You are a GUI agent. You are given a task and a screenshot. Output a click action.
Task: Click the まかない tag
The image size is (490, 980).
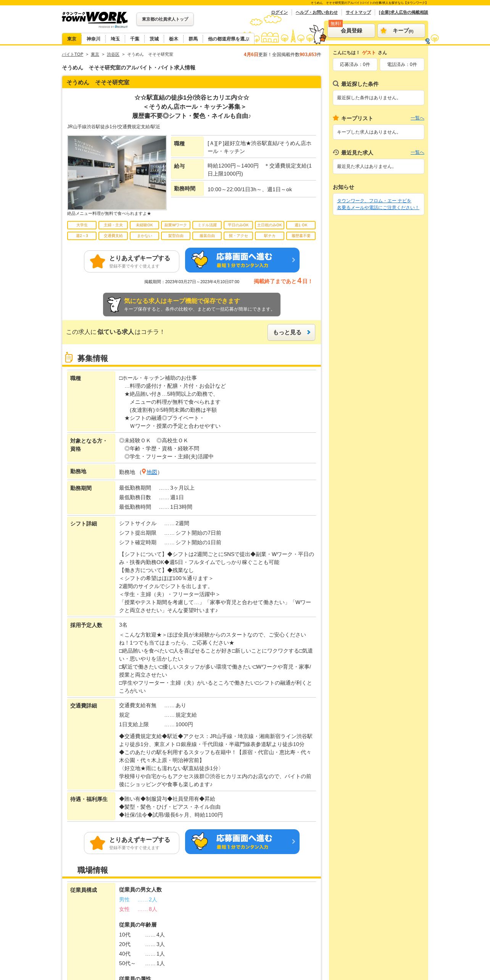[x=144, y=236]
